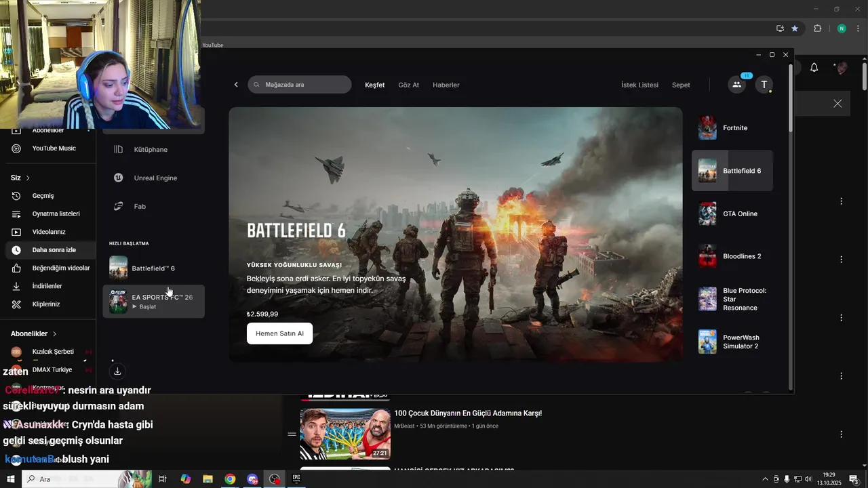Close the YouTube panel with X

837,104
